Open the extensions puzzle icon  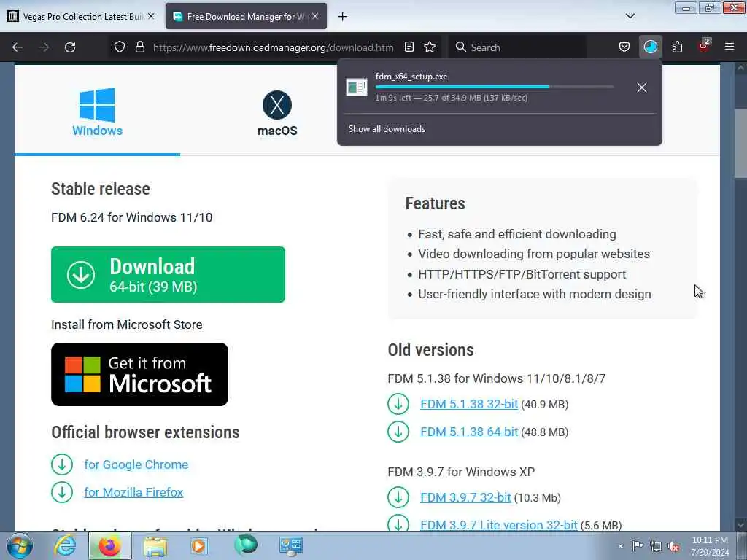677,47
